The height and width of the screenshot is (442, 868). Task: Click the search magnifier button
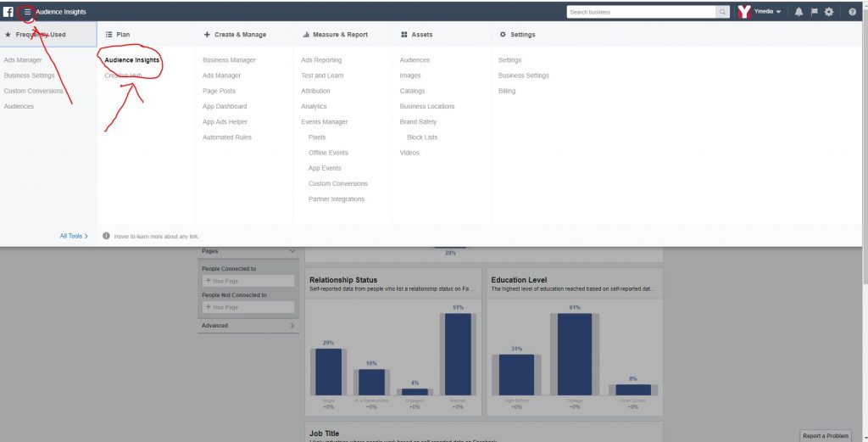[x=722, y=12]
